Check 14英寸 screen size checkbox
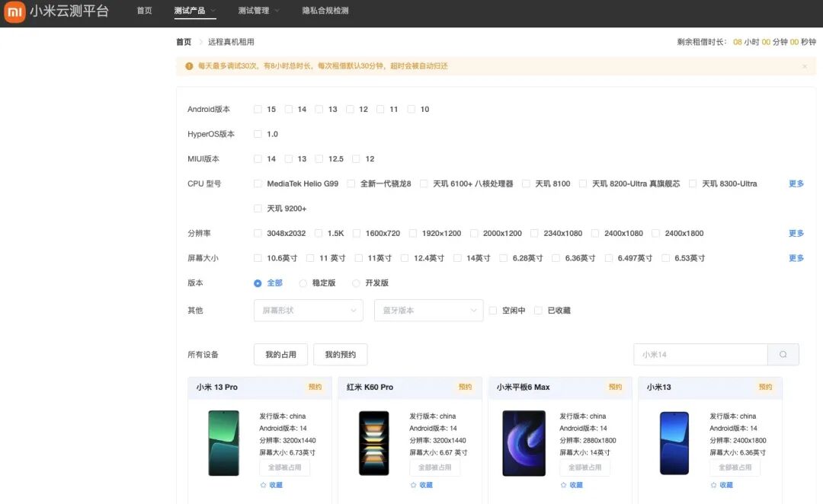823x504 pixels. tap(457, 258)
